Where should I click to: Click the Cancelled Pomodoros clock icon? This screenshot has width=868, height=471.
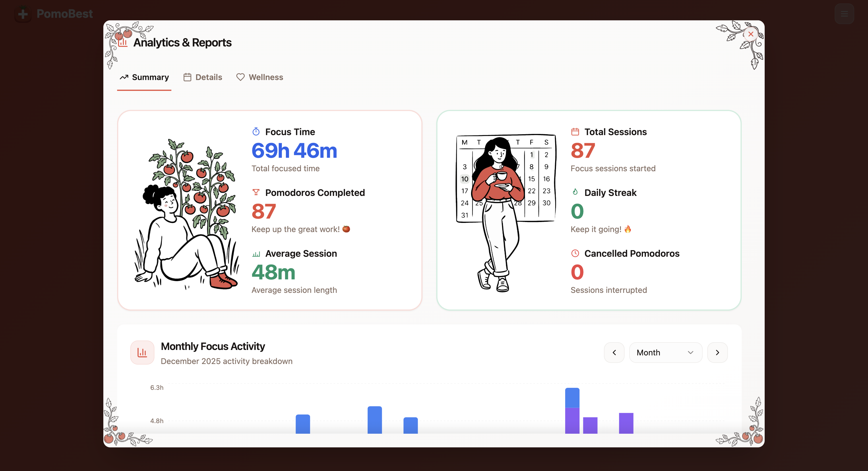575,253
